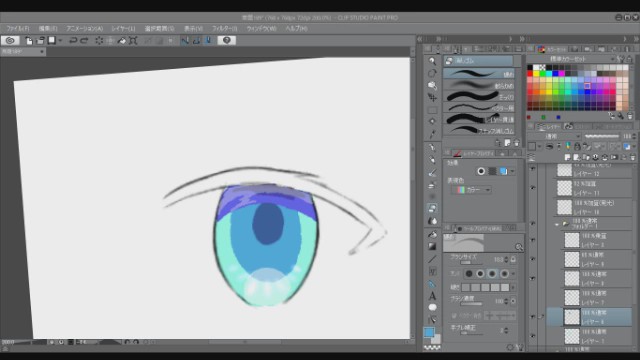Select the vector eraser sub tool
The width and height of the screenshot is (640, 360).
[x=478, y=108]
